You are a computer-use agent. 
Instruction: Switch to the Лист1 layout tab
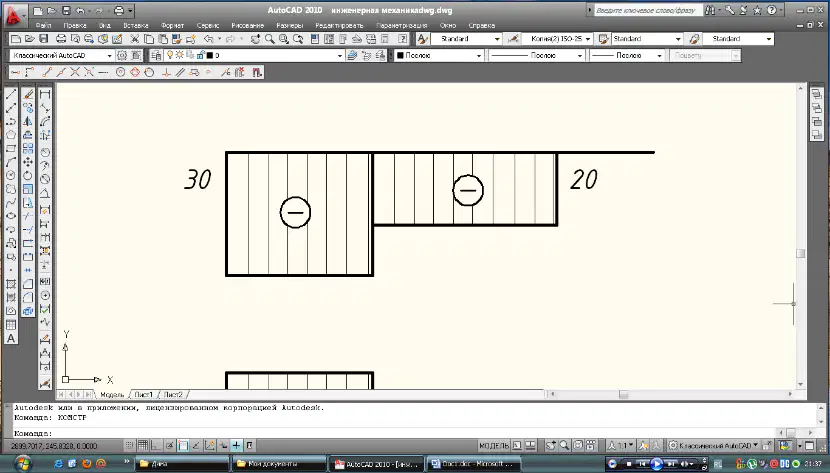tap(143, 394)
